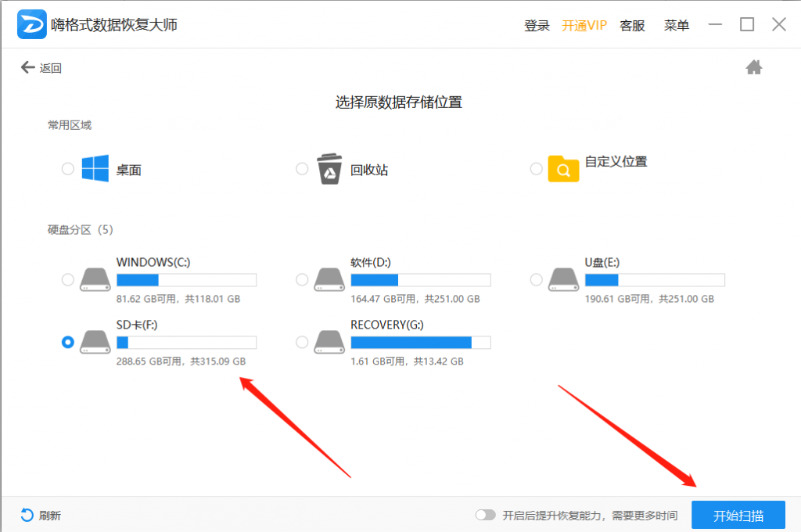This screenshot has width=801, height=532.
Task: Click the refresh icon next to 刷新
Action: 27,515
